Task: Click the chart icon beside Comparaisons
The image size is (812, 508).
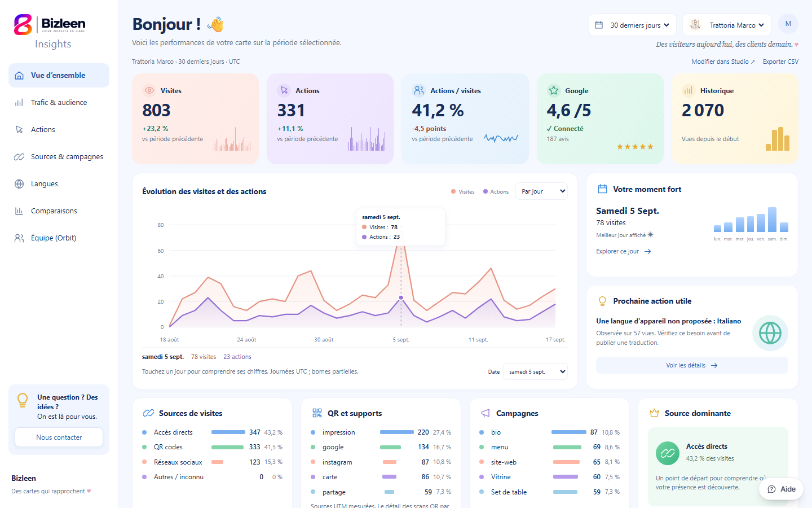Action: tap(19, 211)
